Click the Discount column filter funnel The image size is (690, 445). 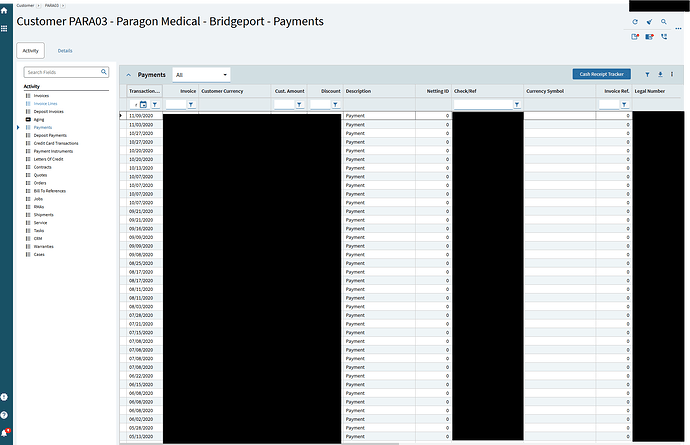point(335,104)
